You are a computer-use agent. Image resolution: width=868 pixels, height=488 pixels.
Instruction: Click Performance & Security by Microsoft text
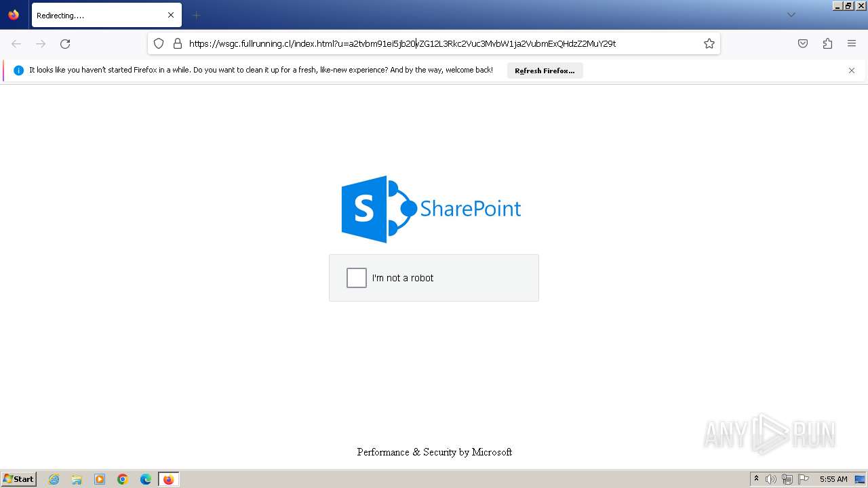434,452
